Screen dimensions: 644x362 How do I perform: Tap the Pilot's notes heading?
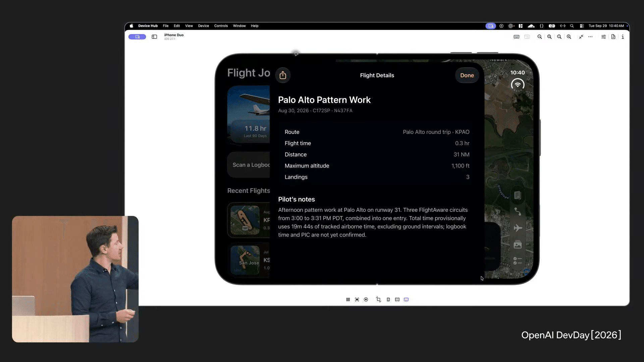tap(297, 199)
